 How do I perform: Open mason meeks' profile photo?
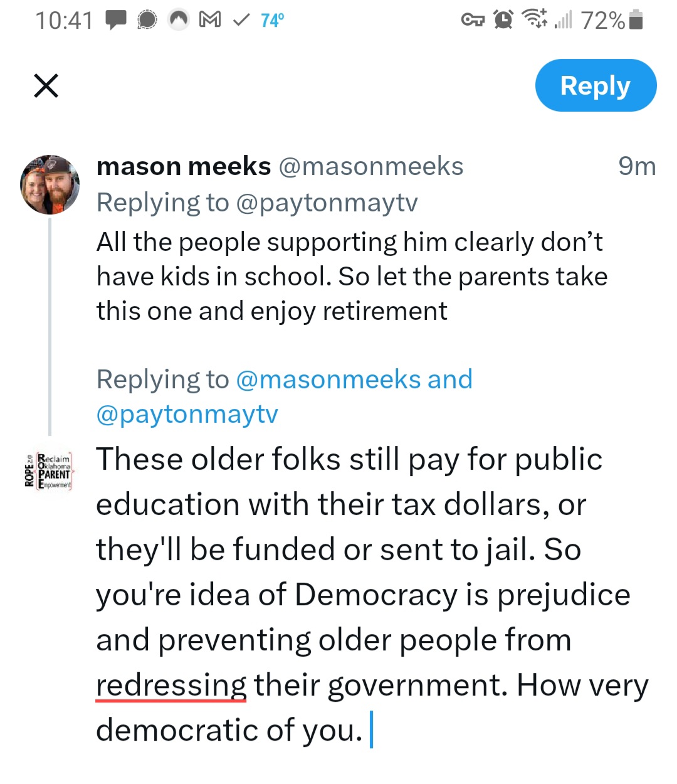50,185
